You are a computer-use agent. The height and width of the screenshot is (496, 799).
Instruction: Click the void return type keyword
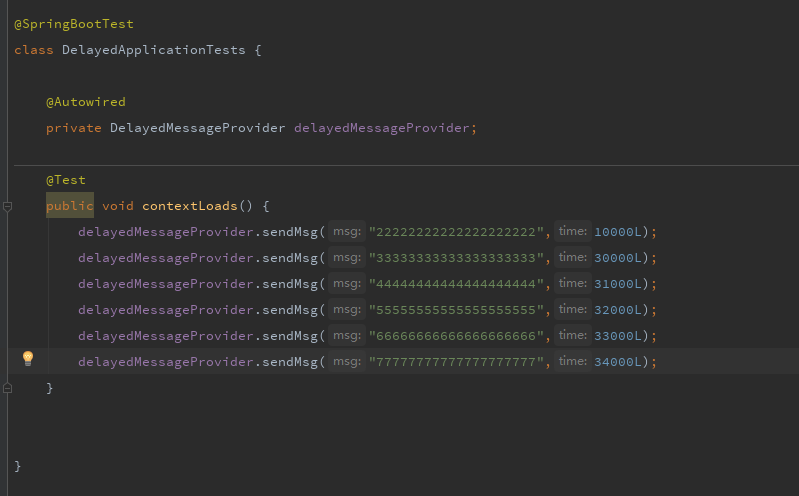coord(118,206)
